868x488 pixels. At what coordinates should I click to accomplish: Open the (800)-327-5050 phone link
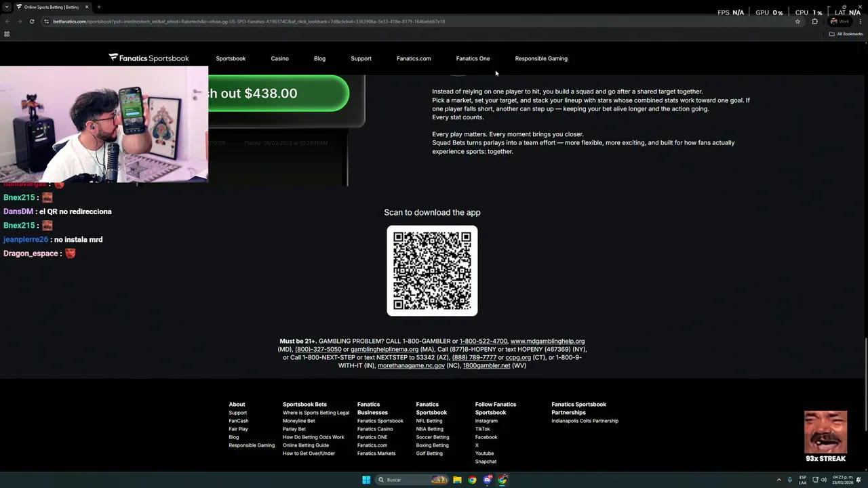318,349
